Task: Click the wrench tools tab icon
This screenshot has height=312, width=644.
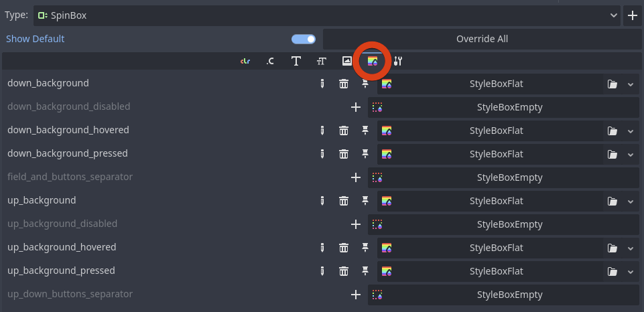Action: tap(397, 61)
